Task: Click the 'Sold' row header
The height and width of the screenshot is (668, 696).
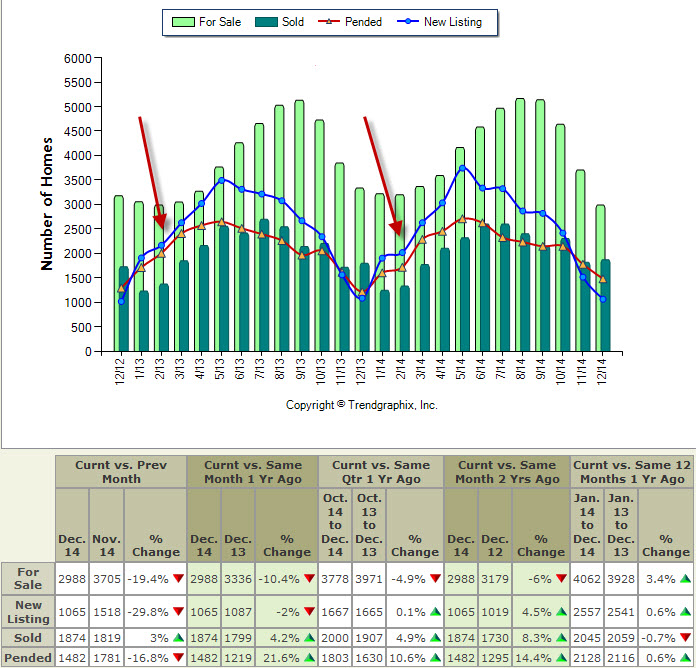Action: [28, 638]
